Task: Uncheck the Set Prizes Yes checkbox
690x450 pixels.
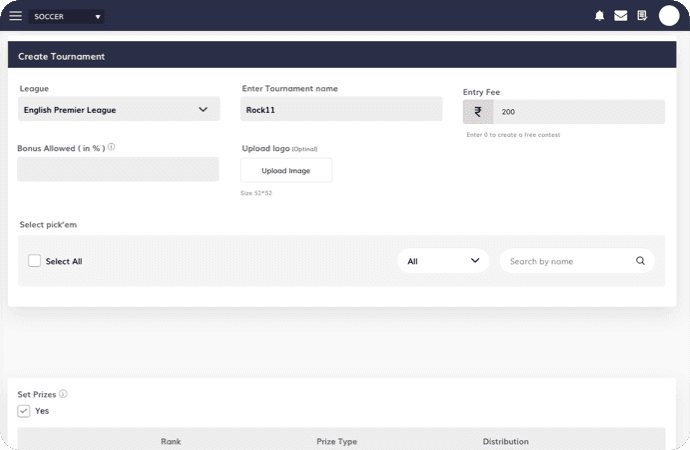Action: pos(24,411)
